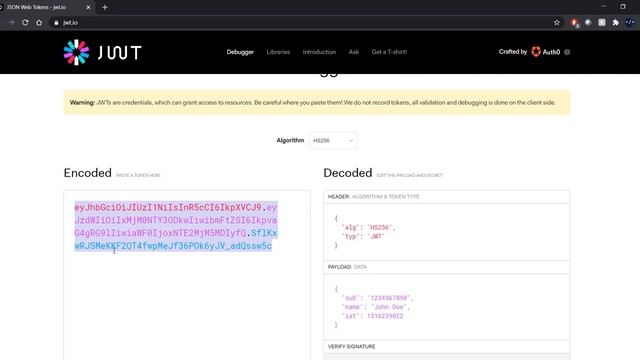Open the Introduction nav item

pyautogui.click(x=319, y=52)
